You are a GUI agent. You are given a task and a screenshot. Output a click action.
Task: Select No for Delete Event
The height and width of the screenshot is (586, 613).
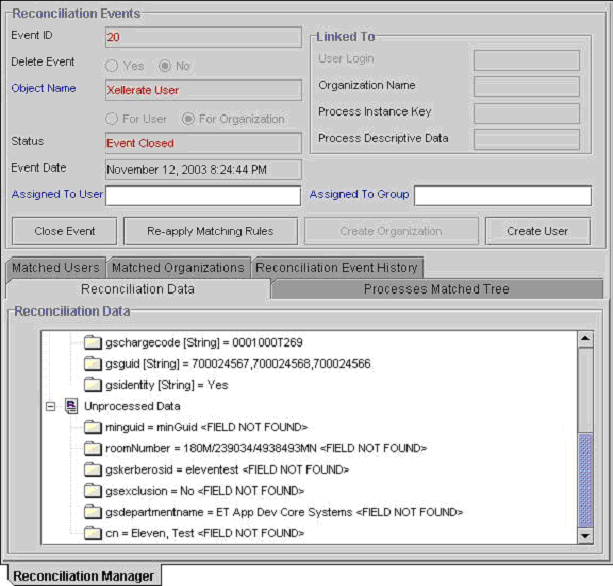[x=165, y=65]
